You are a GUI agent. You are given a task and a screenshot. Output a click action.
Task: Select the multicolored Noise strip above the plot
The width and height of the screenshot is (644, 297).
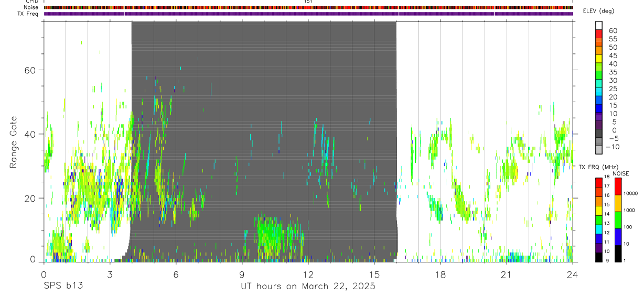(308, 8)
